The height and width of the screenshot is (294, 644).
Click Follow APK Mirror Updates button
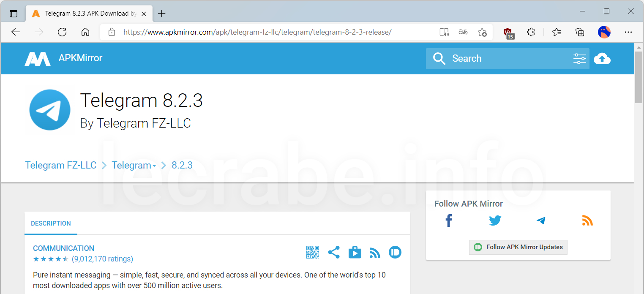click(518, 247)
